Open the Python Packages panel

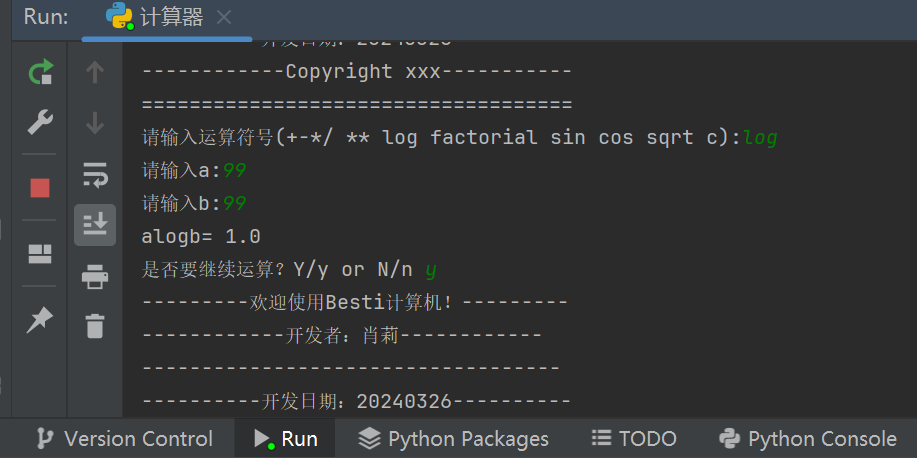click(453, 439)
